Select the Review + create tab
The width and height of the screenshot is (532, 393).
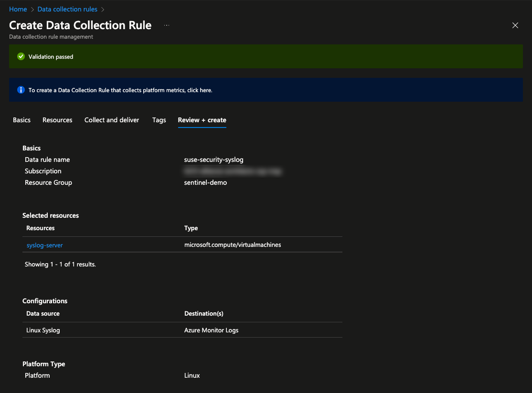click(x=202, y=120)
